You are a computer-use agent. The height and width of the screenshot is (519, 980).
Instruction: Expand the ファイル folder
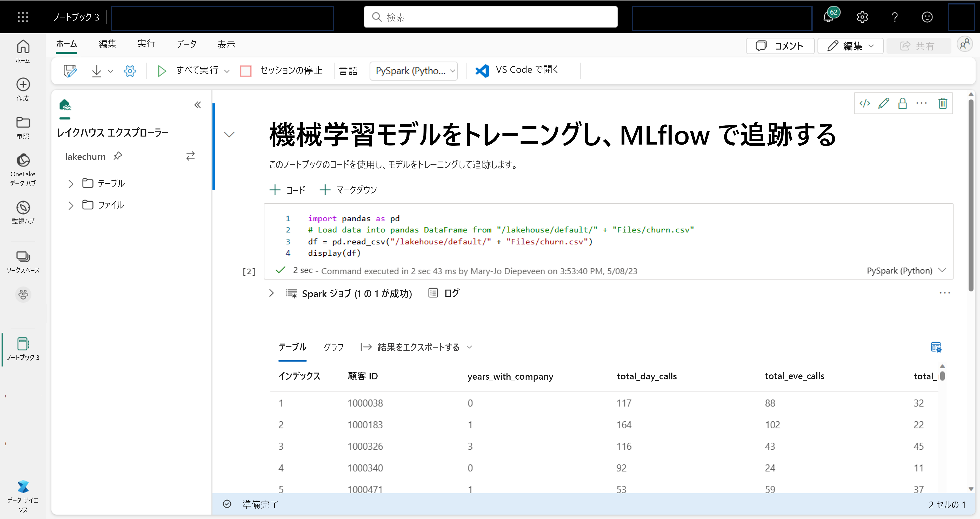pos(71,205)
